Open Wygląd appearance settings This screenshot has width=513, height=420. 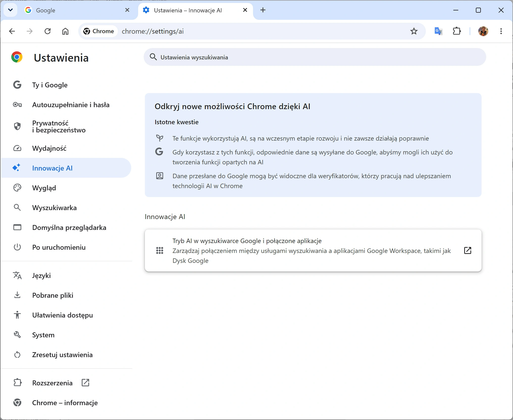[66, 188]
